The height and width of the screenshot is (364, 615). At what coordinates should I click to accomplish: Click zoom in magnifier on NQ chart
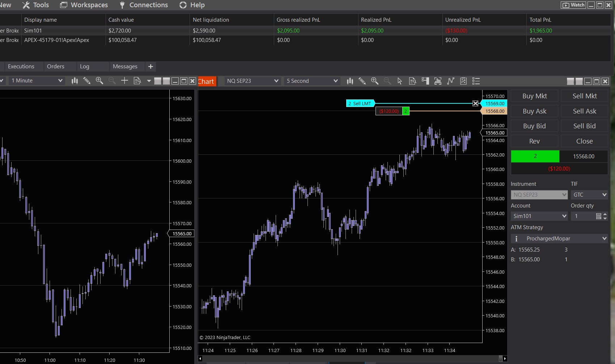(375, 81)
